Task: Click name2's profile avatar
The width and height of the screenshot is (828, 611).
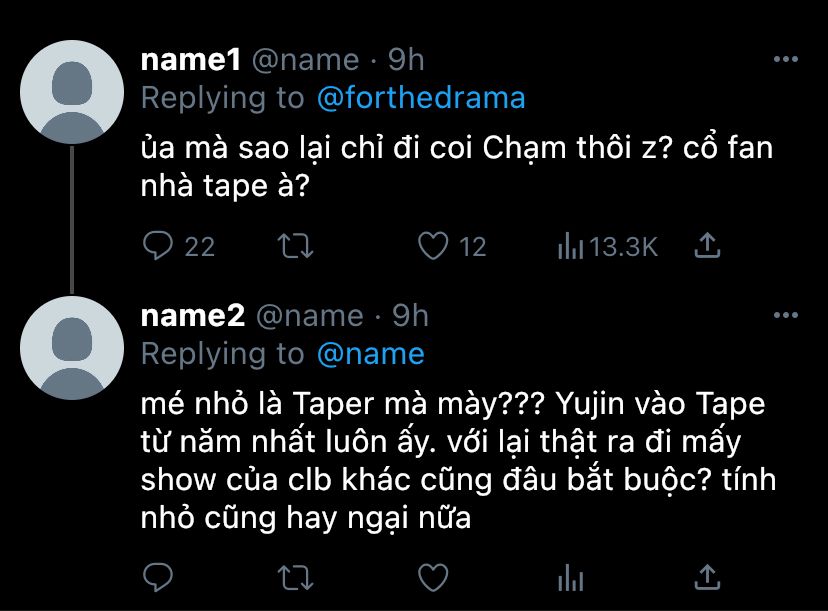Action: pos(70,348)
